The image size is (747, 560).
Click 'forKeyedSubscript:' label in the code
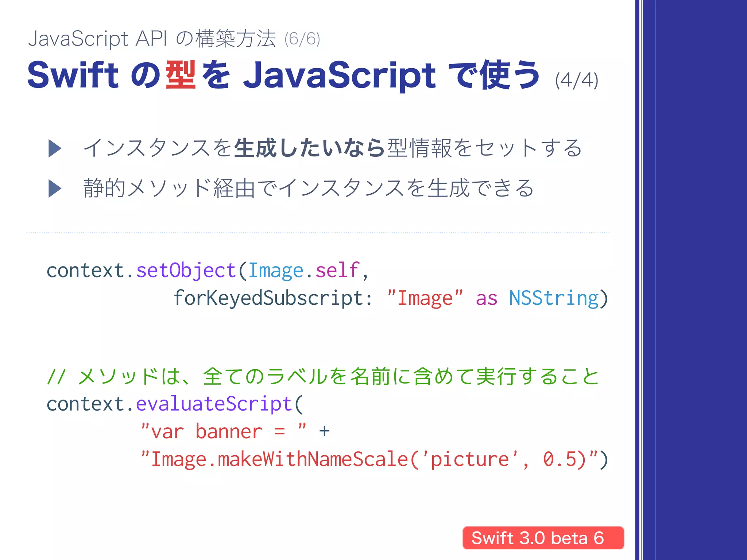(x=273, y=298)
